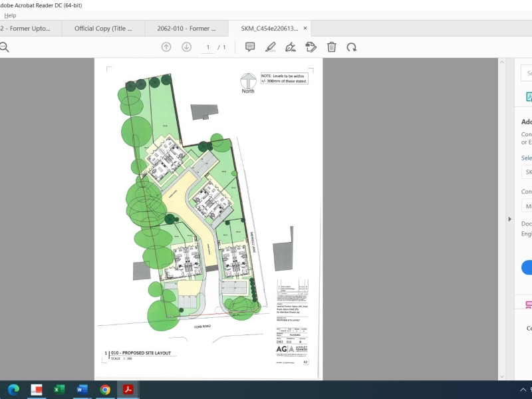Rotate the page with the rotate icon
Image resolution: width=532 pixels, height=399 pixels.
pyautogui.click(x=352, y=47)
